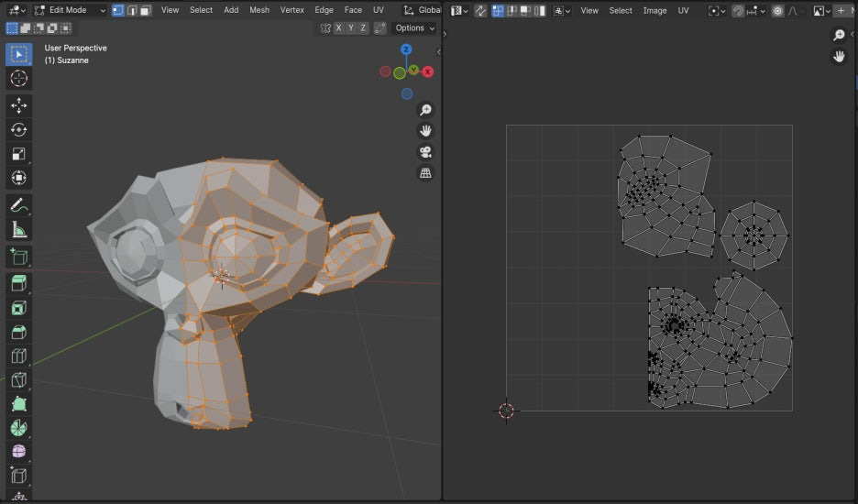This screenshot has width=858, height=504.
Task: Choose the Bevel tool
Action: tap(18, 332)
